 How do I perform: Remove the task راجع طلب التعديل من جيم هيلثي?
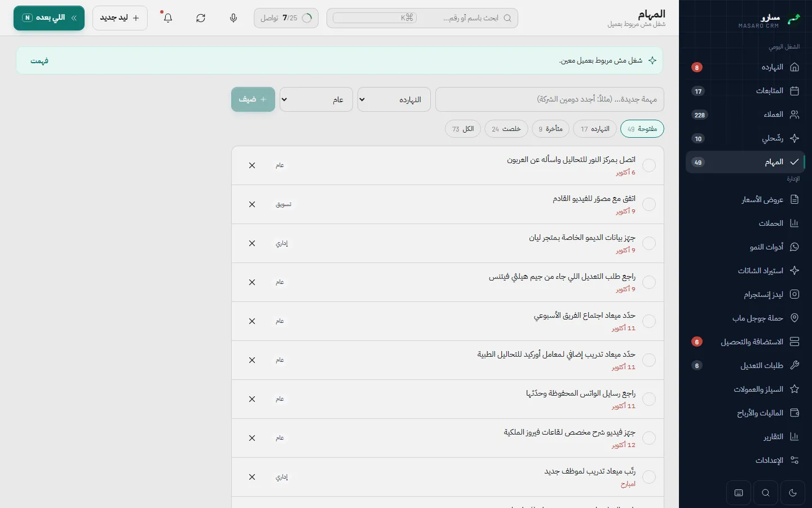[252, 282]
